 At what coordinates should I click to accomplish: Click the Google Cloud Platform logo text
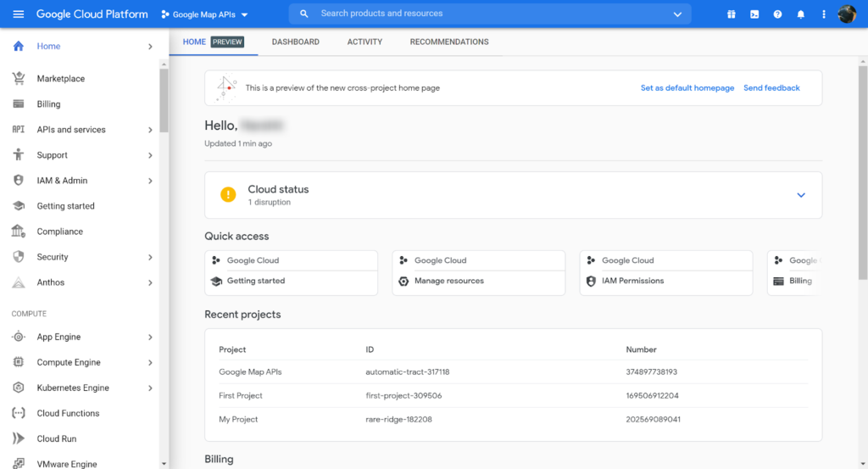coord(92,14)
